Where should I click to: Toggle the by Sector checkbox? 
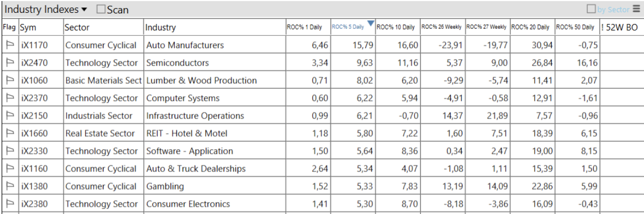[x=591, y=9]
